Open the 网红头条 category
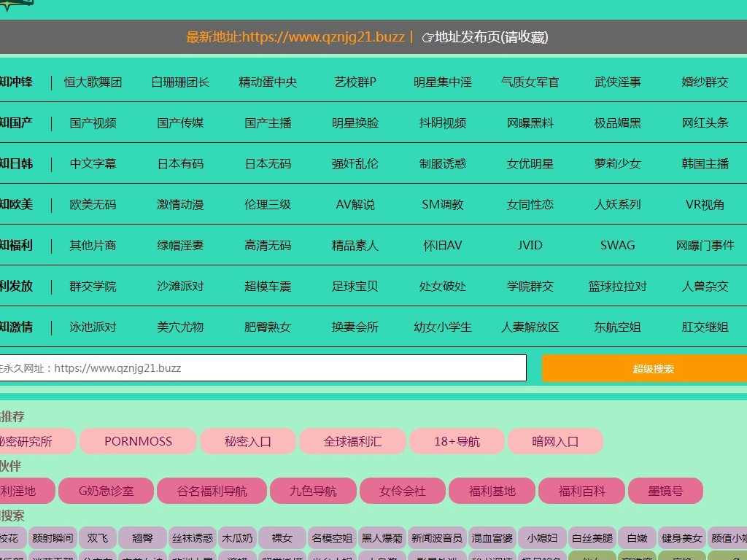 click(x=705, y=123)
